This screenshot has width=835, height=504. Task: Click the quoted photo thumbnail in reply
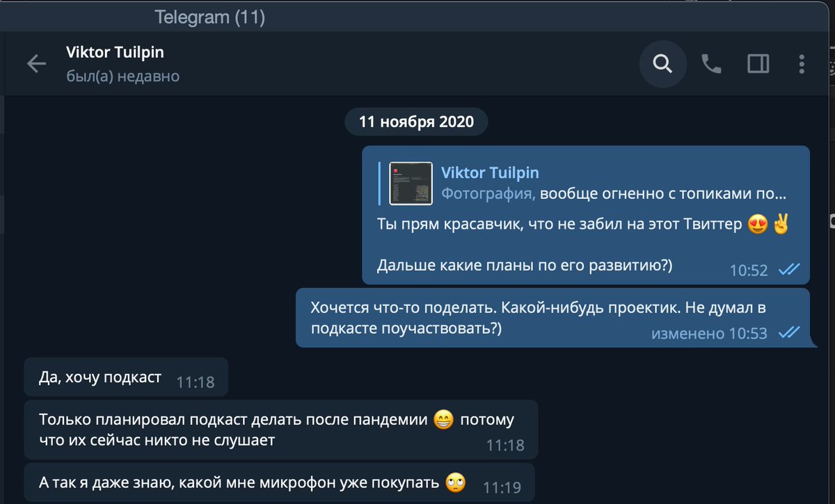pyautogui.click(x=411, y=183)
